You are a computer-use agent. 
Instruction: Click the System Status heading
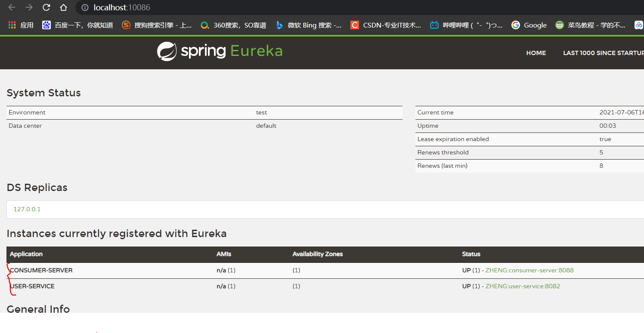tap(44, 93)
